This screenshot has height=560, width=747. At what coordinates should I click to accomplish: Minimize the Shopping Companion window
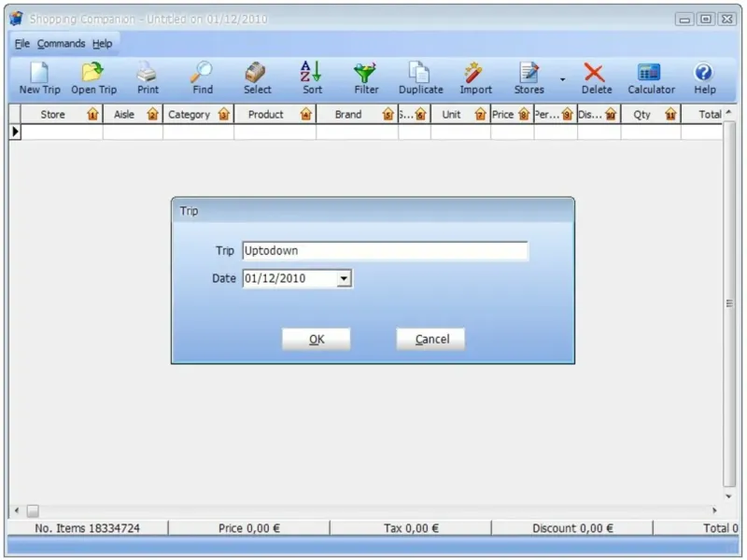coord(684,19)
